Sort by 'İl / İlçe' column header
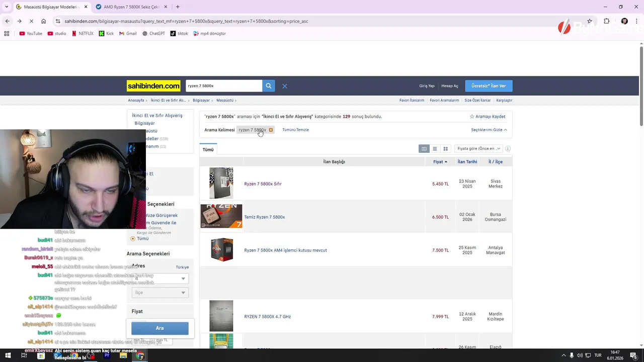The image size is (644, 362). 496,162
